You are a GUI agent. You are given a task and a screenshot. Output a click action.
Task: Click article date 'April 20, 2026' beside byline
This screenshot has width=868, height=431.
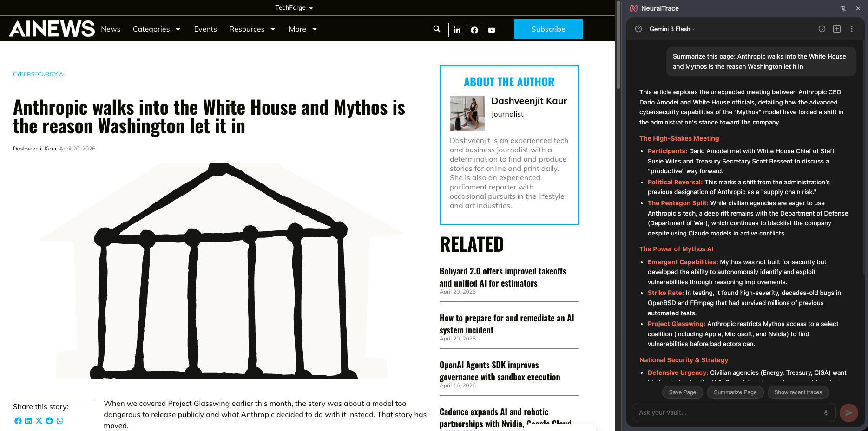point(77,149)
